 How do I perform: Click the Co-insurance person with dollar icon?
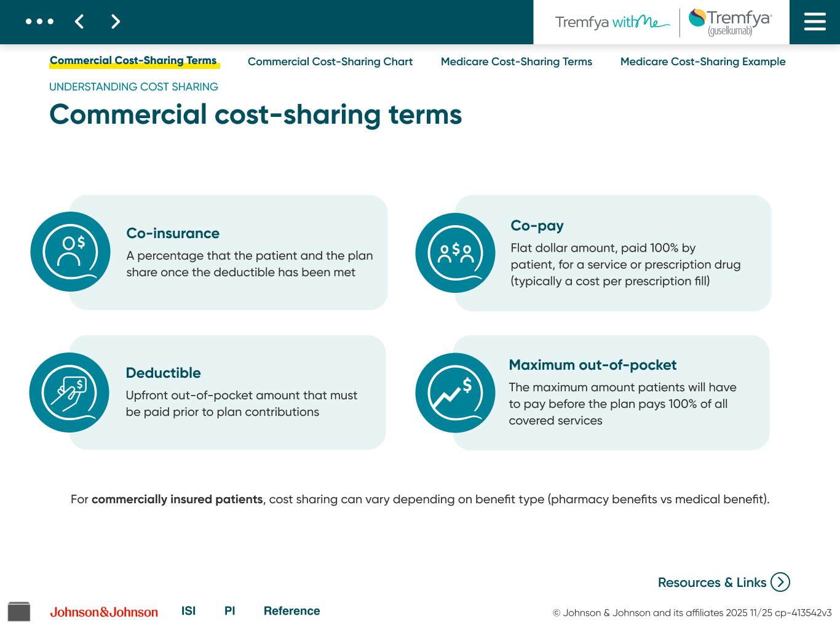point(70,252)
